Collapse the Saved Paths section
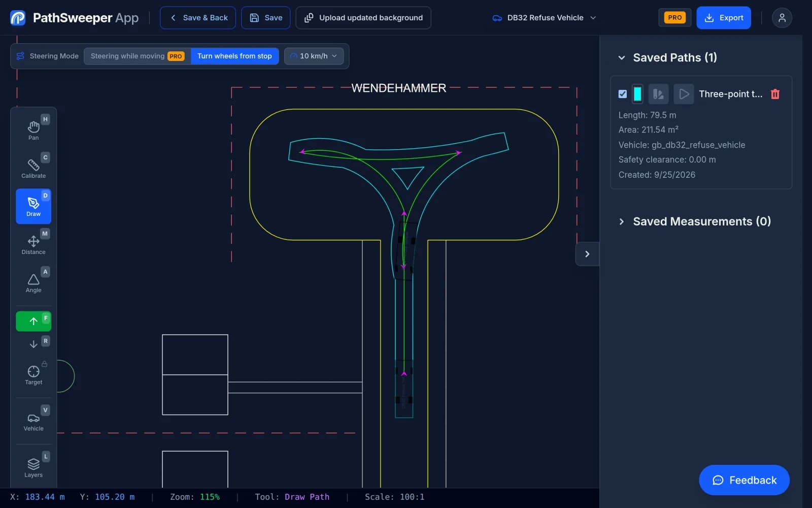The image size is (812, 508). pyautogui.click(x=622, y=57)
